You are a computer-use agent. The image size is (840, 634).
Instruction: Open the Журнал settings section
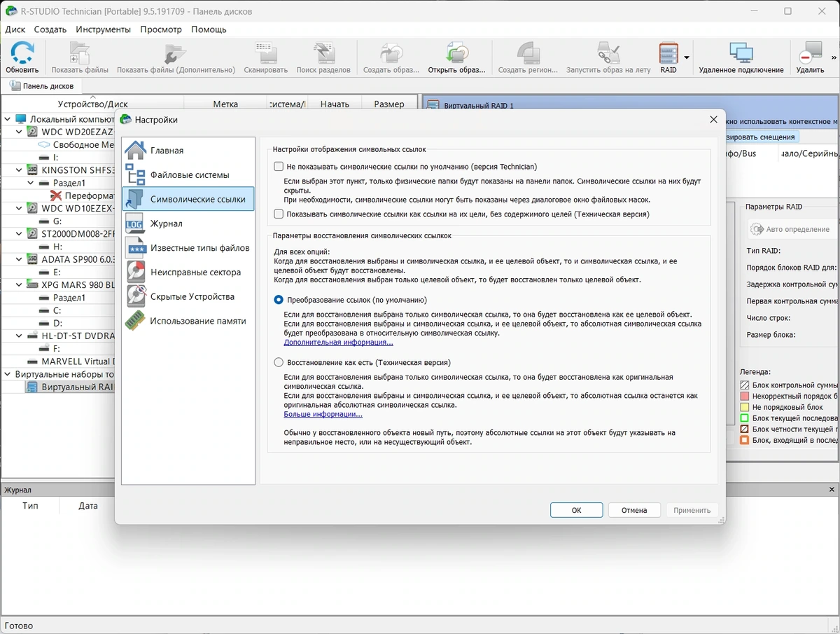[188, 223]
